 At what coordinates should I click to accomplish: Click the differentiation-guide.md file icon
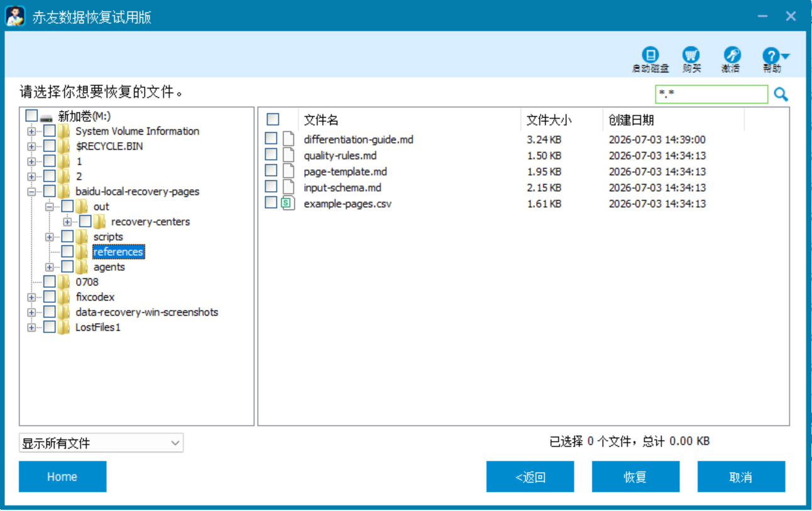click(288, 139)
